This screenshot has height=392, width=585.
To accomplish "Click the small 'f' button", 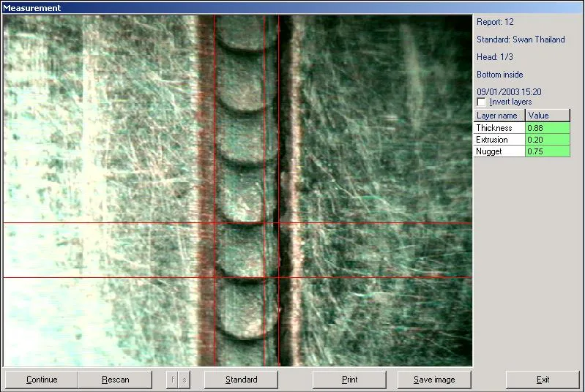I will pyautogui.click(x=172, y=380).
